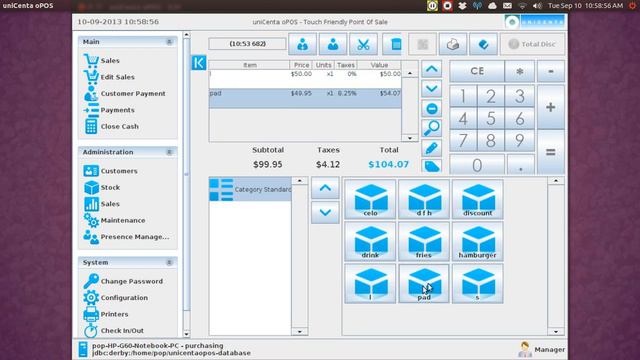Select the $50.00 first ticket line
Image resolution: width=640 pixels, height=360 pixels.
[x=305, y=79]
